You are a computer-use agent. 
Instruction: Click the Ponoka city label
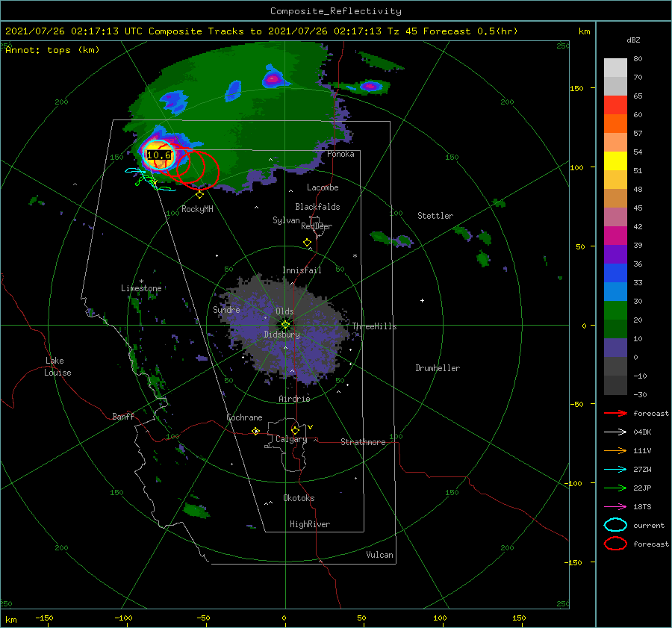(340, 155)
